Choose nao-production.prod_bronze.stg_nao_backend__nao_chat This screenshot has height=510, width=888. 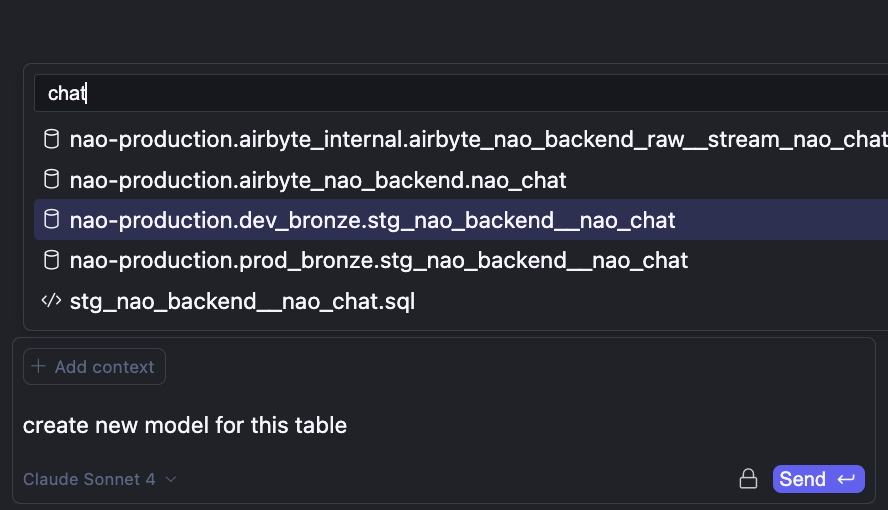[379, 260]
